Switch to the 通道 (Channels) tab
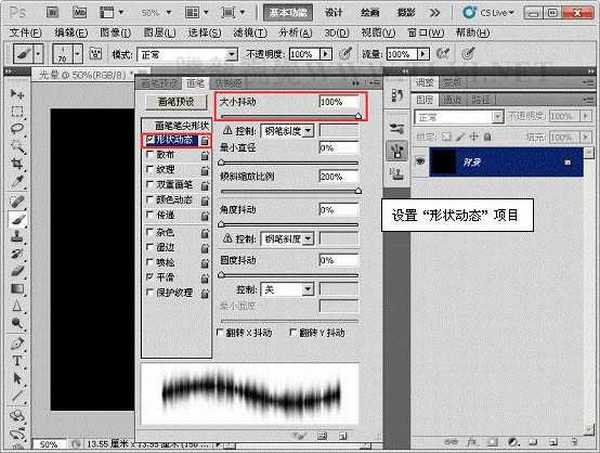 [x=451, y=100]
